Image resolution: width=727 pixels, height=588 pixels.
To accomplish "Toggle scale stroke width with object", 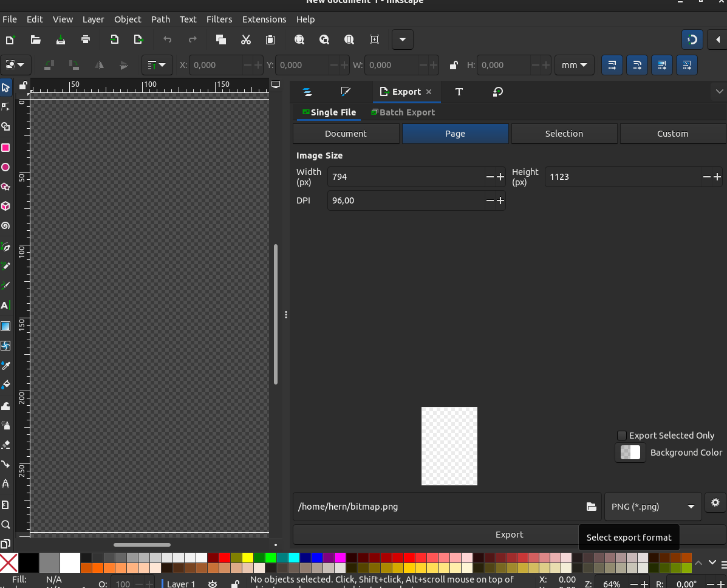I will [612, 65].
